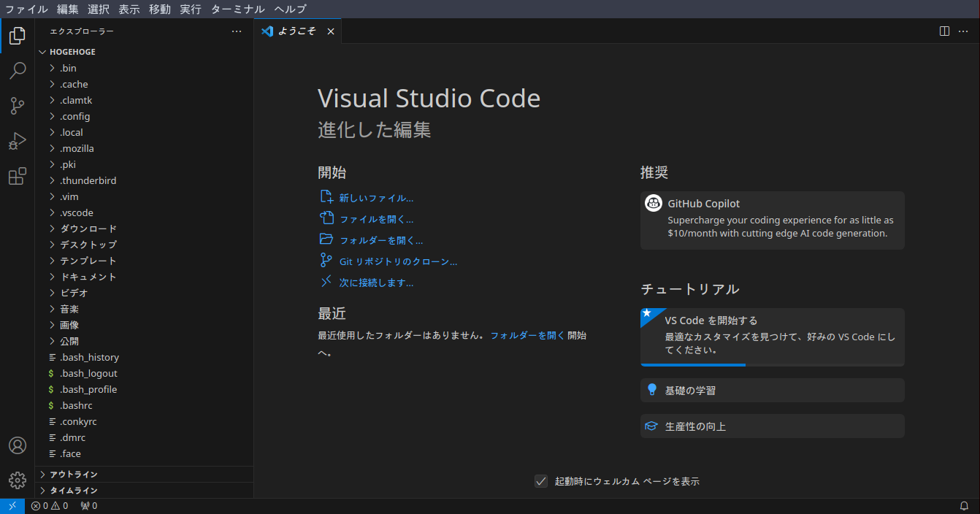This screenshot has width=980, height=514.
Task: Click the folder icon beside フォルダーを開く
Action: pos(326,239)
